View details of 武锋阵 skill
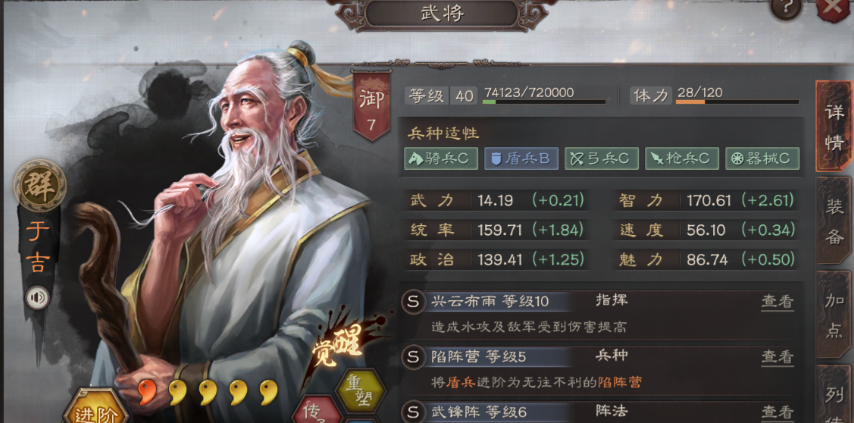Viewport: 854px width, 423px height. click(777, 412)
